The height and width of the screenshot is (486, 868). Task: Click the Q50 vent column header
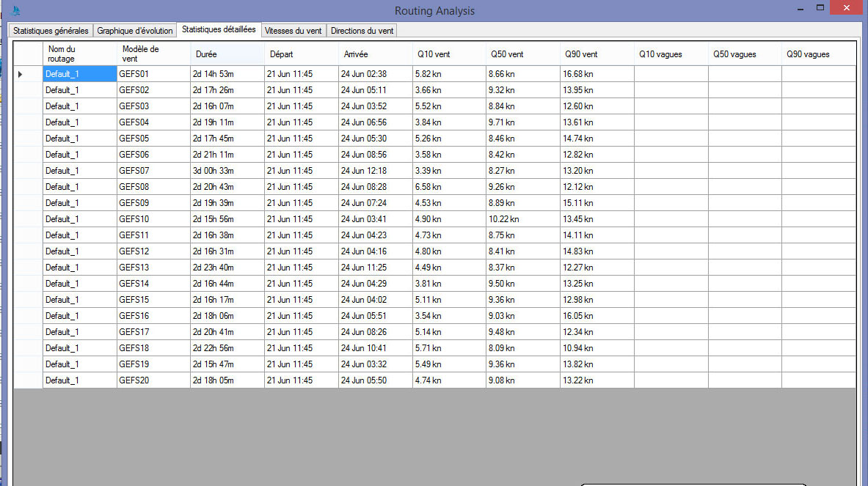[522, 54]
